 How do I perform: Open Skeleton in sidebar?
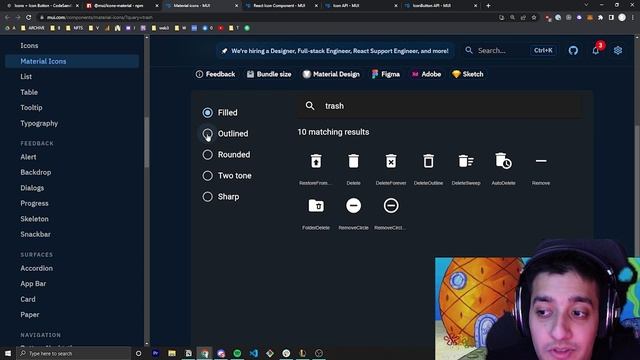click(x=34, y=219)
